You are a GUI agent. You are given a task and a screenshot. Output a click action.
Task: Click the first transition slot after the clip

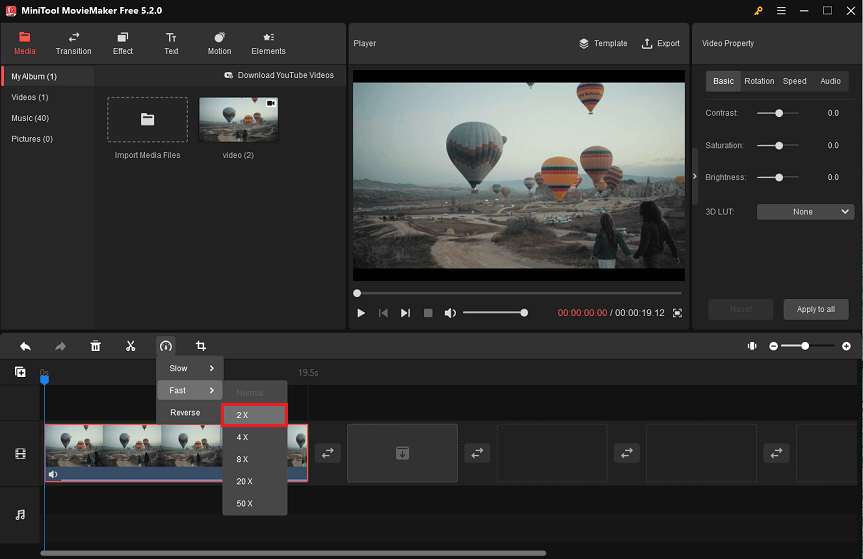click(x=327, y=453)
